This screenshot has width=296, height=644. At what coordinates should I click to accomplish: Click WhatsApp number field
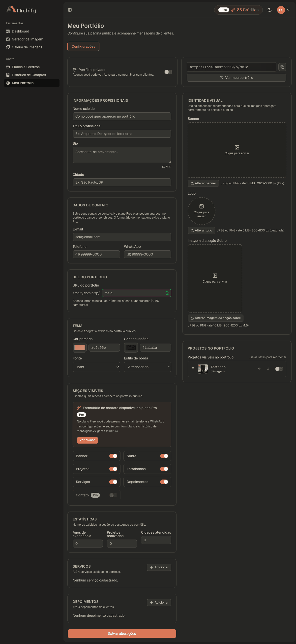tap(147, 255)
